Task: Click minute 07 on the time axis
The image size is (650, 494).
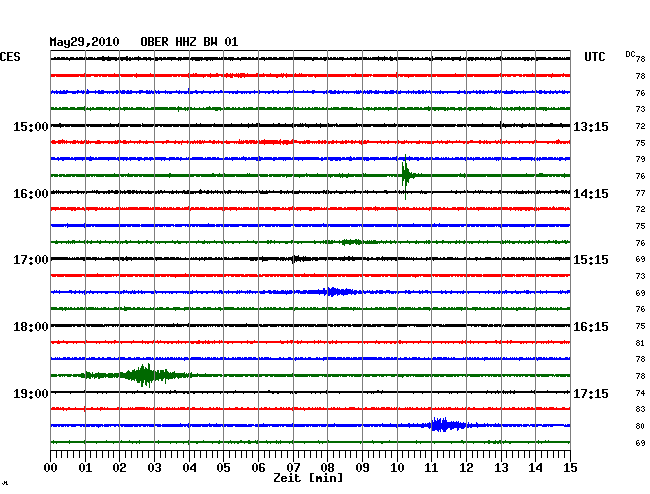Action: coord(293,468)
